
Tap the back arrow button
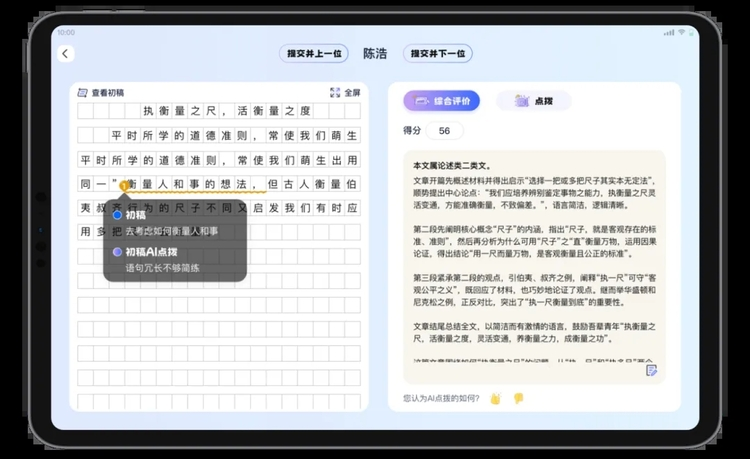[66, 54]
